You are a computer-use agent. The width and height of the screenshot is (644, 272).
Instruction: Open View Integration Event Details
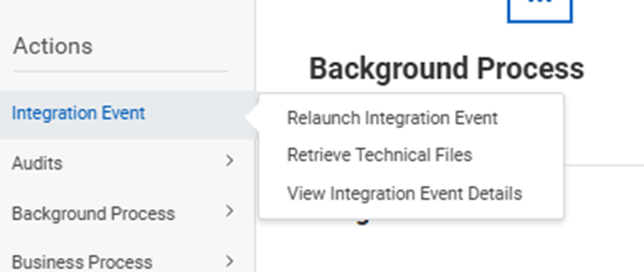pos(404,193)
